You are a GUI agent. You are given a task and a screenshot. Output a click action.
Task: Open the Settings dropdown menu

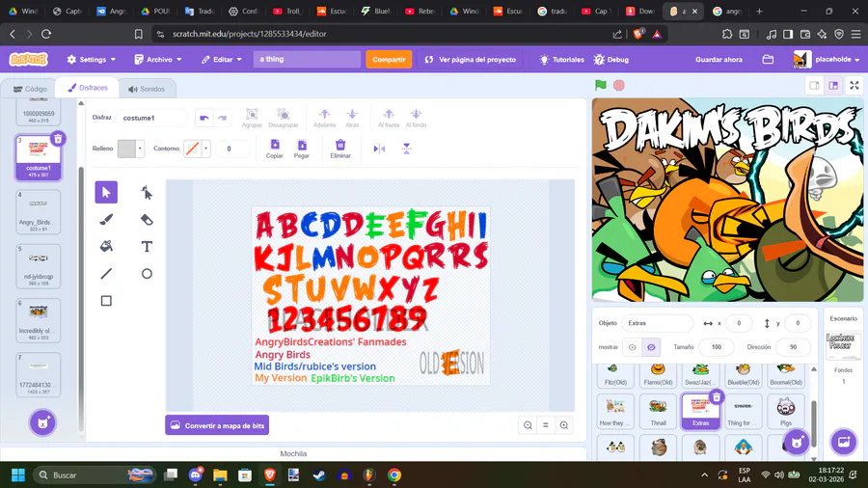92,59
